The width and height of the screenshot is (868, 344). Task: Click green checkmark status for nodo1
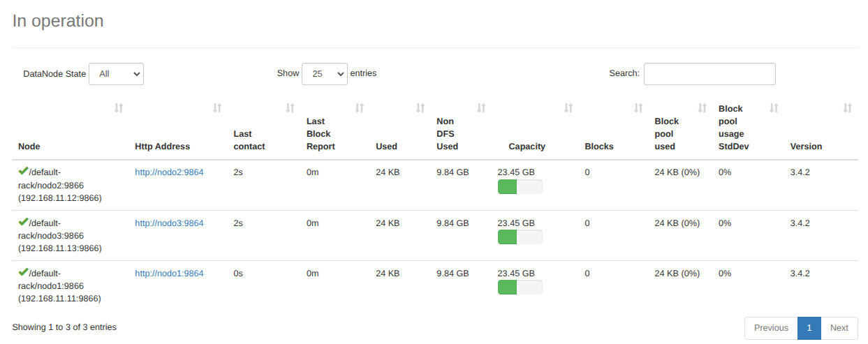click(23, 272)
